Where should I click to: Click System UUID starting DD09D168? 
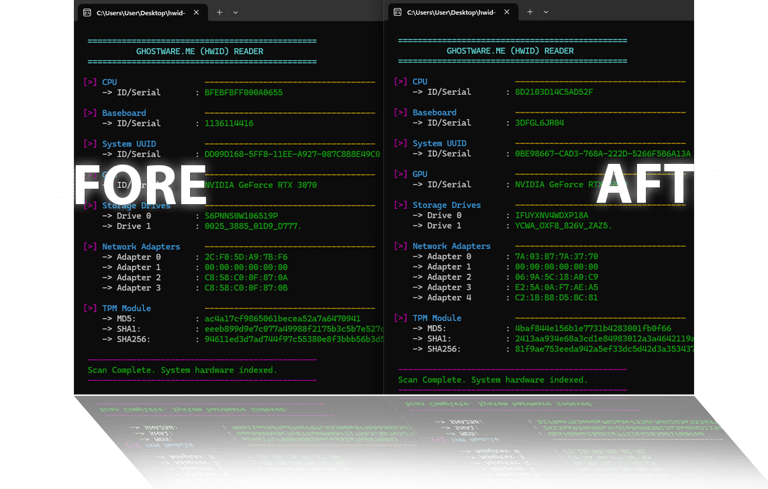point(292,154)
